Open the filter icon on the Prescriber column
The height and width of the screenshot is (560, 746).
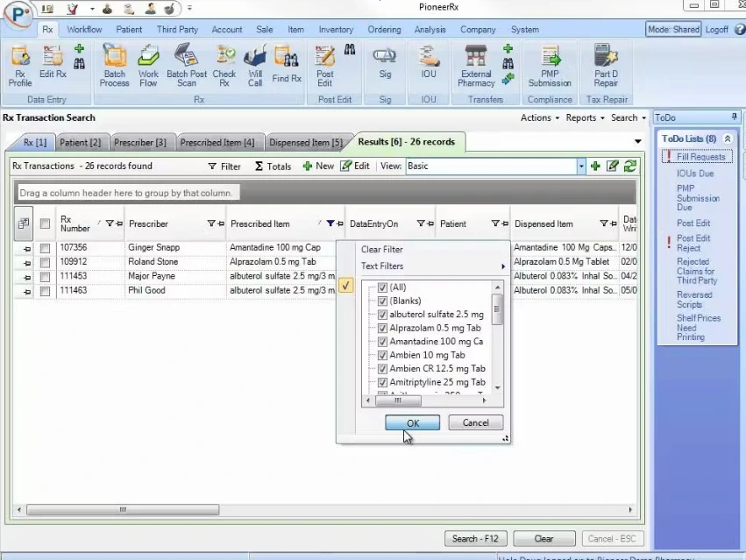[x=210, y=223]
